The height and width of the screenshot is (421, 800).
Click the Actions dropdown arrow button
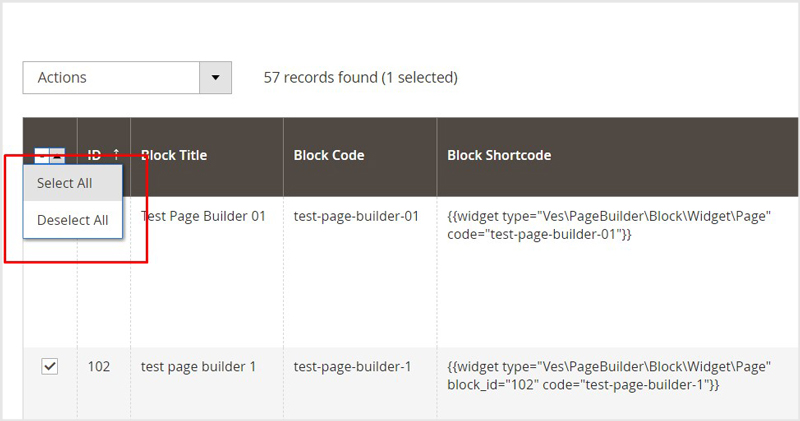tap(215, 78)
